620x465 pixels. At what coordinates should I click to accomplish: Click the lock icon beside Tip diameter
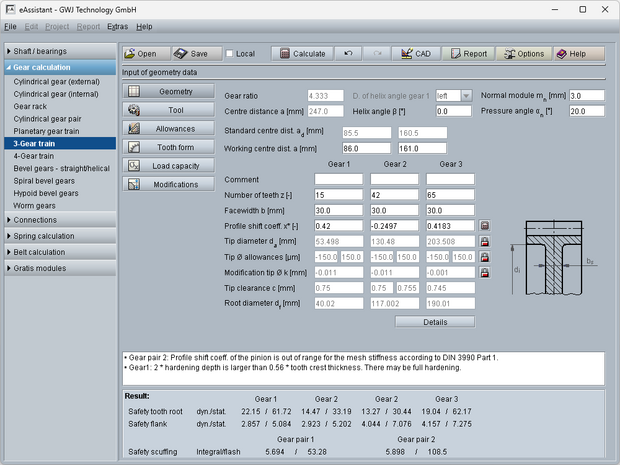pos(485,241)
